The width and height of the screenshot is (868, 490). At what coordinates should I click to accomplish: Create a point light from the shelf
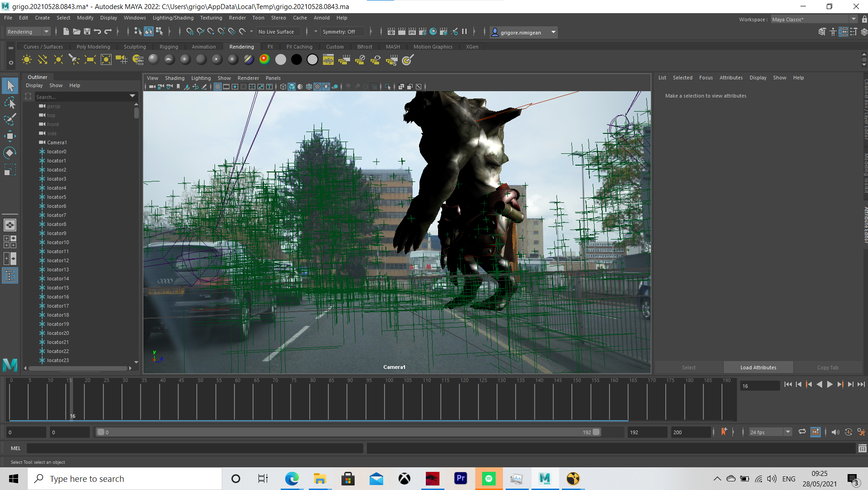tap(59, 59)
